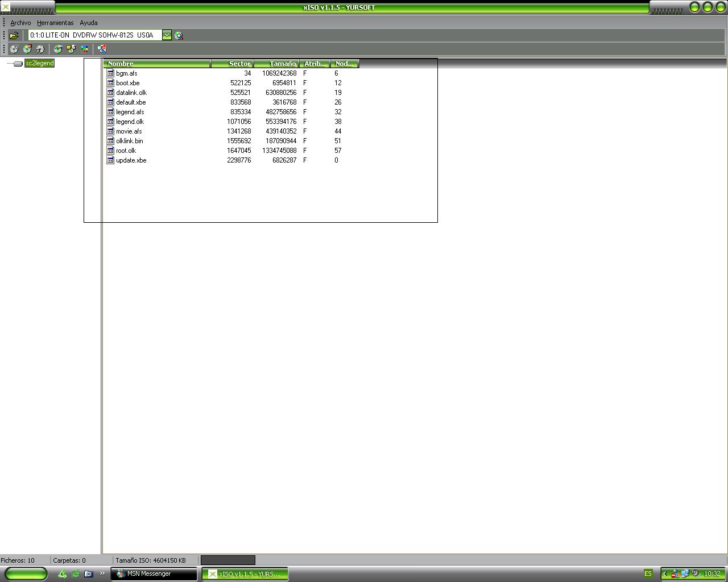Click the magnifier disc search icon beside the drive box
The image size is (728, 582).
[x=179, y=35]
